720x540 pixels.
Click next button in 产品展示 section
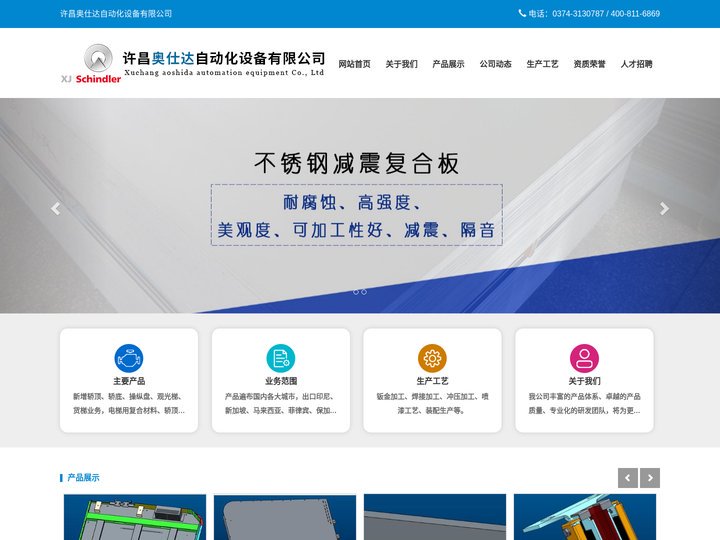650,478
